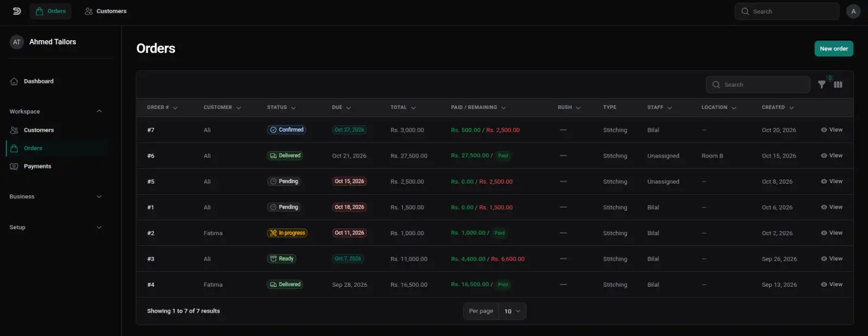The width and height of the screenshot is (868, 336).
Task: Open the Per page dropdown showing 10
Action: pyautogui.click(x=512, y=311)
